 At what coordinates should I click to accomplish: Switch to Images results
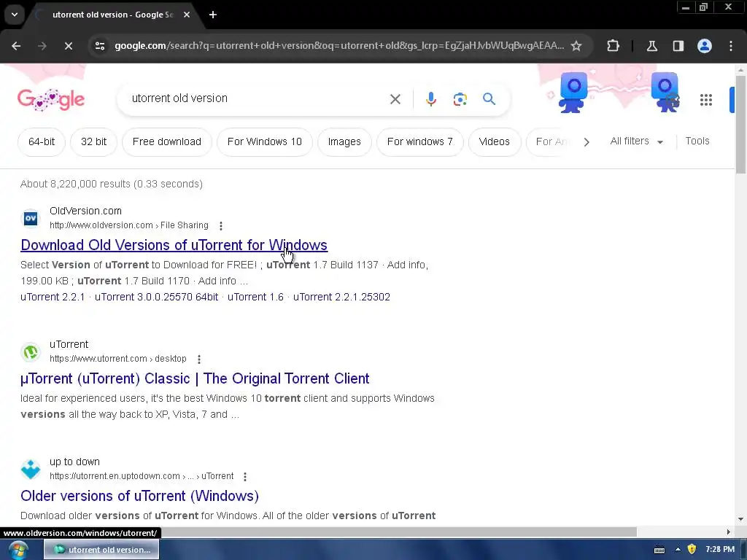click(x=344, y=142)
